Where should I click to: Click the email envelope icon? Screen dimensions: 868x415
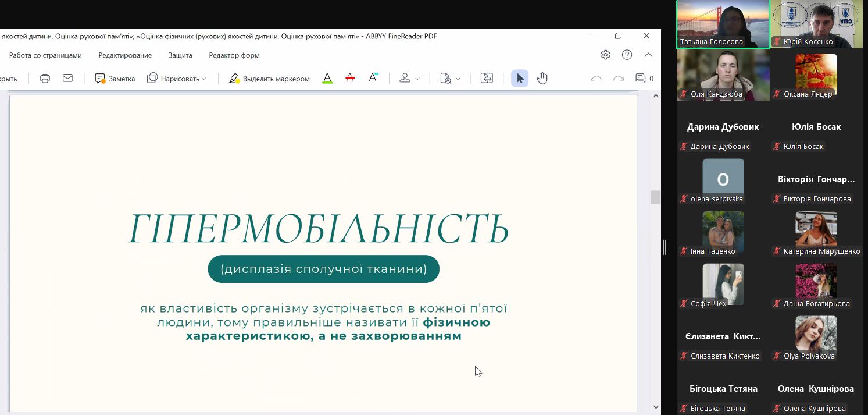[67, 79]
